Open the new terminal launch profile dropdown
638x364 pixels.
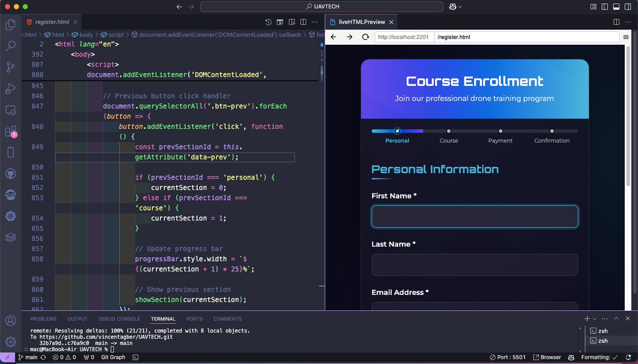pyautogui.click(x=594, y=319)
